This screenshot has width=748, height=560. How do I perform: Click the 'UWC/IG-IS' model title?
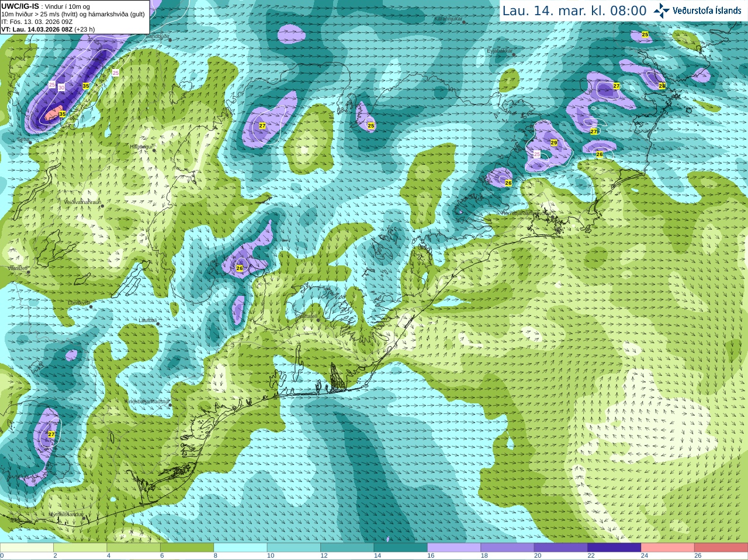(20, 6)
